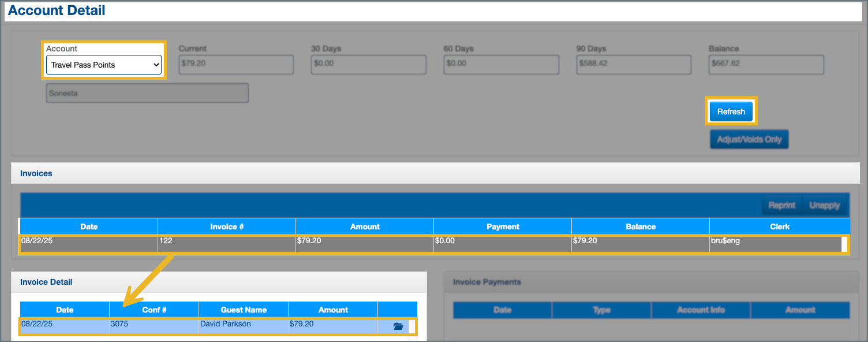Expand the Account dropdown showing Travel Pass Points
This screenshot has width=868, height=342.
[x=104, y=65]
